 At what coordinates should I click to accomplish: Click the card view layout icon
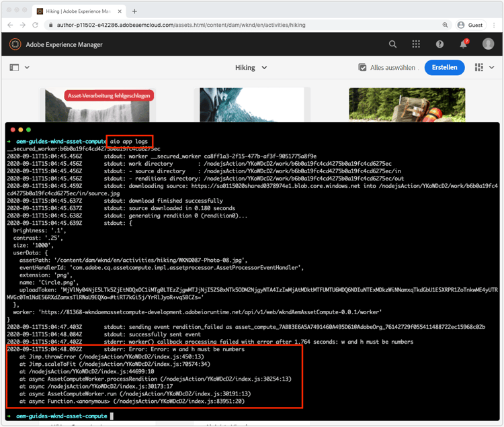[479, 67]
